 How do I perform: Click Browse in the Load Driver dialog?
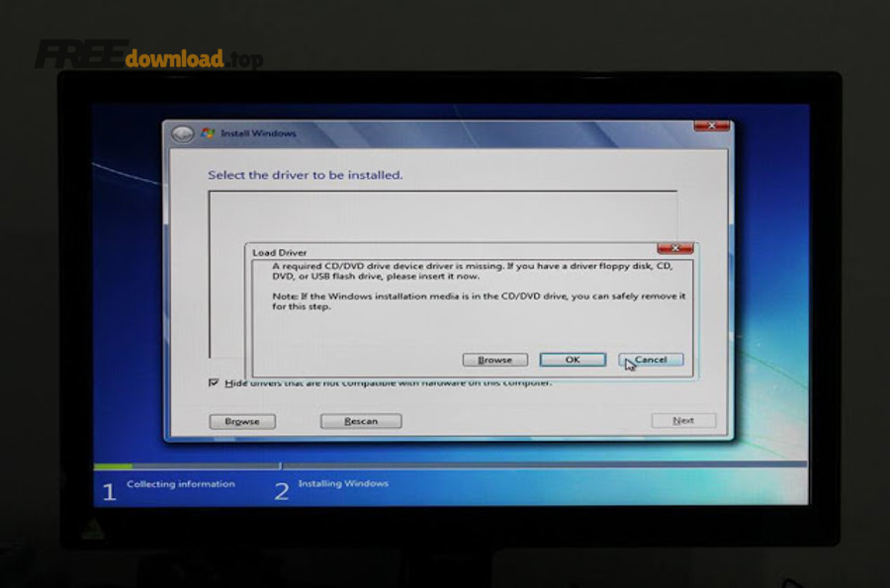pos(495,360)
